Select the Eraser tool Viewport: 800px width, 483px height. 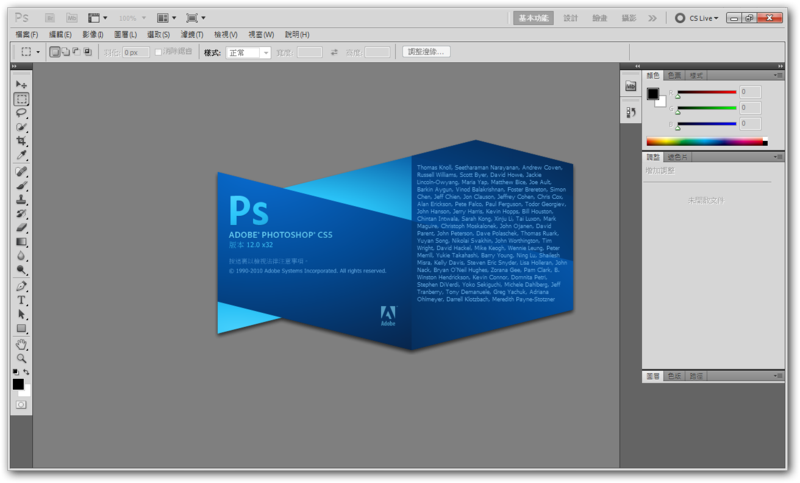click(x=21, y=227)
